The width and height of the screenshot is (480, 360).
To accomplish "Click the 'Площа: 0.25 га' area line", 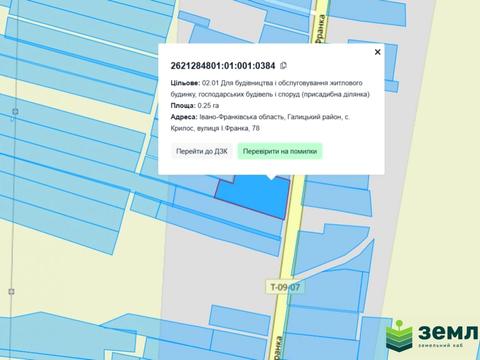I will pyautogui.click(x=195, y=106).
